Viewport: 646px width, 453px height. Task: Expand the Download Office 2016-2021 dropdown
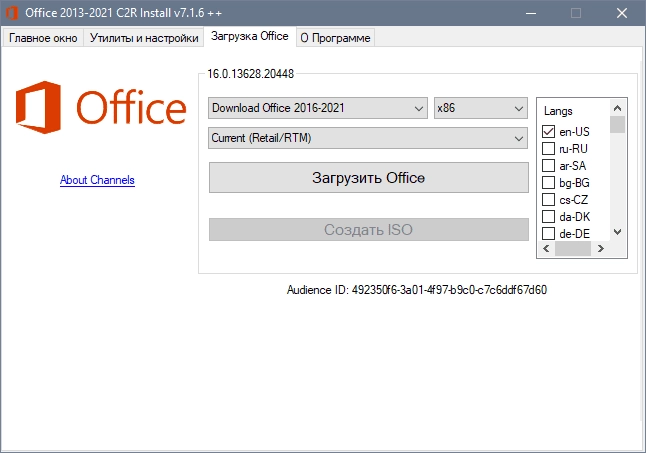point(318,108)
